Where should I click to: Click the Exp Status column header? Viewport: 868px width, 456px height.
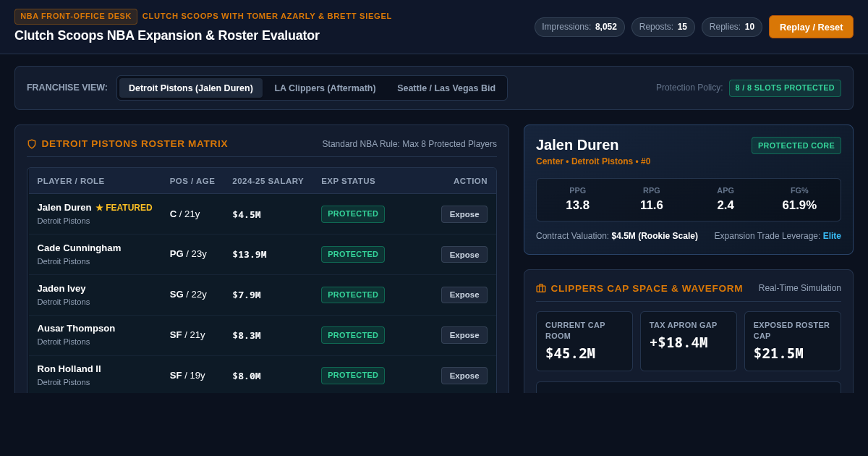(x=349, y=181)
